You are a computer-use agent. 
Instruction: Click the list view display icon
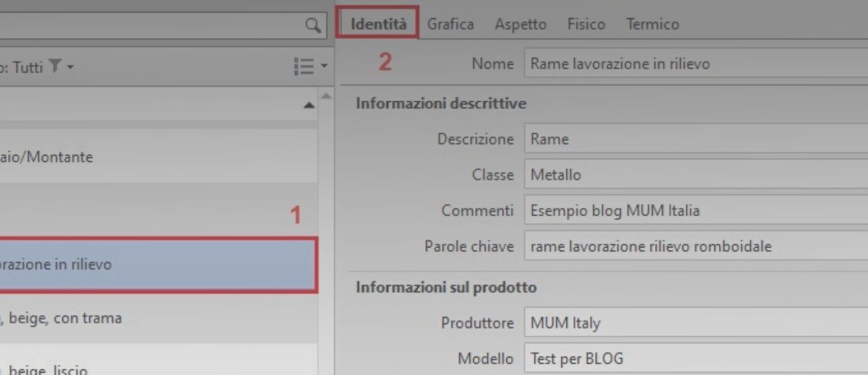[304, 66]
